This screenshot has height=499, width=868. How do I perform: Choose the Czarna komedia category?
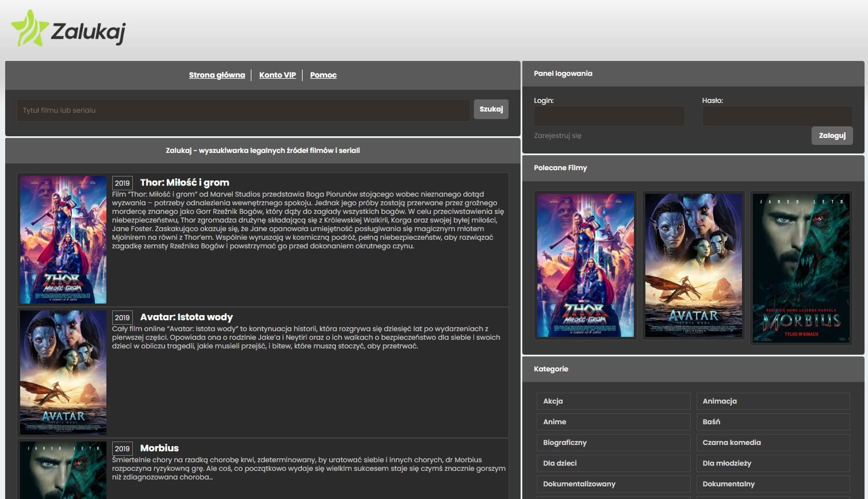point(773,443)
